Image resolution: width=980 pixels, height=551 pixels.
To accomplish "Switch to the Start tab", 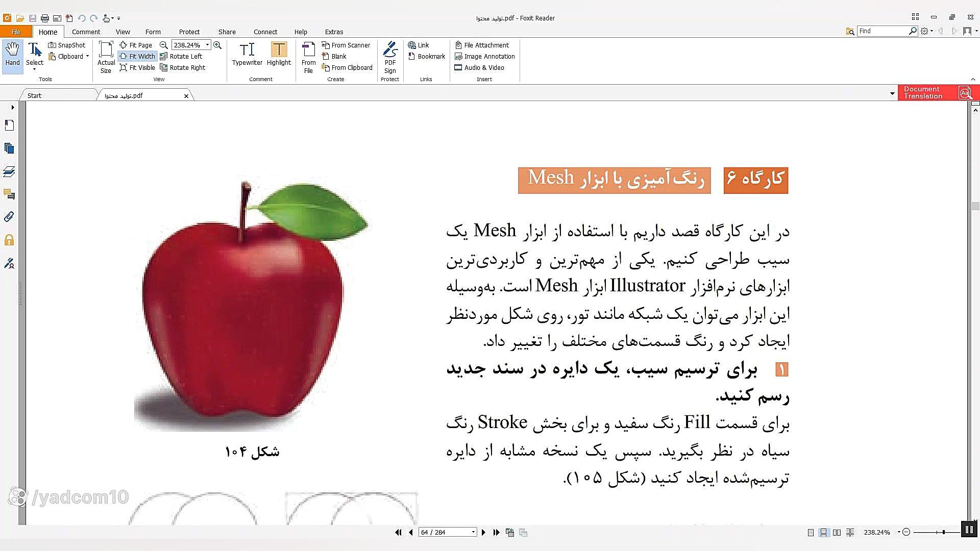I will (x=35, y=95).
